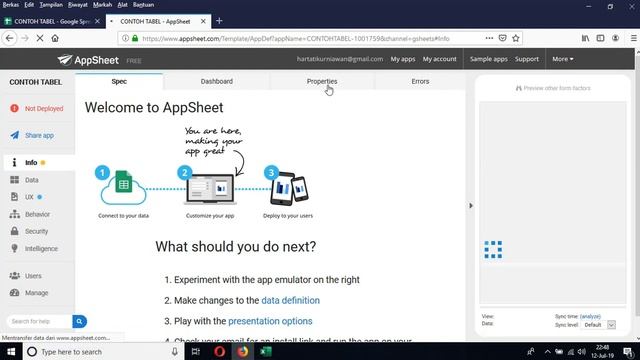This screenshot has width=640, height=360.
Task: Click the Windows Start button
Action: [11, 351]
